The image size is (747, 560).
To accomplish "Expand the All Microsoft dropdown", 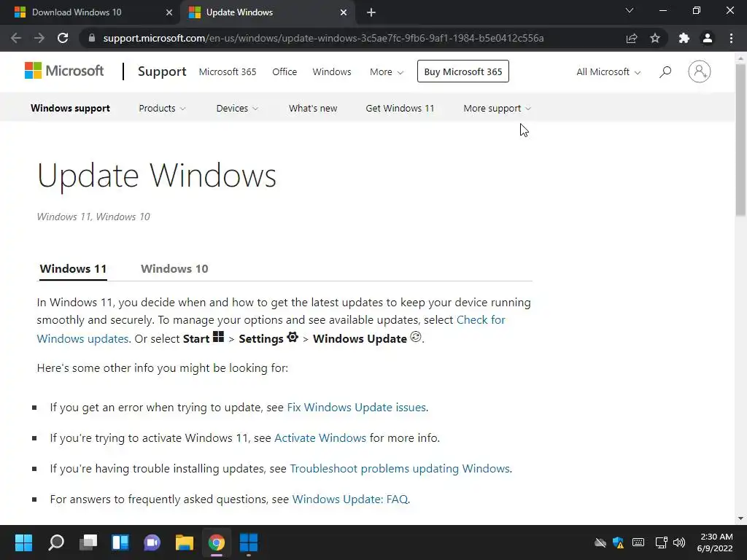I will [x=608, y=72].
